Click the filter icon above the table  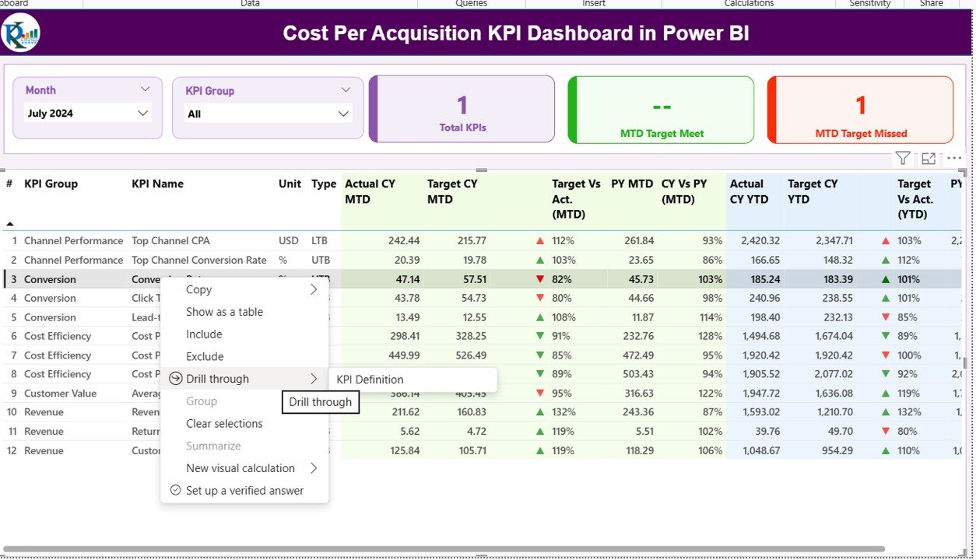tap(902, 159)
